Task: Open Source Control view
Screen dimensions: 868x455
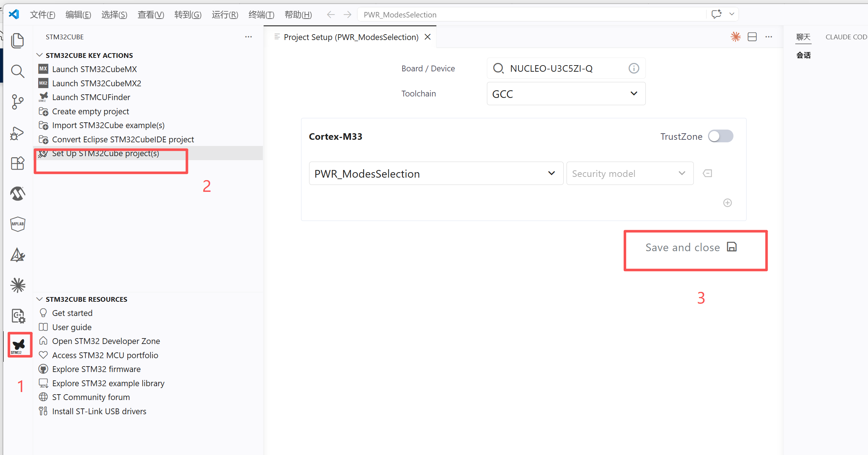Action: pos(17,102)
